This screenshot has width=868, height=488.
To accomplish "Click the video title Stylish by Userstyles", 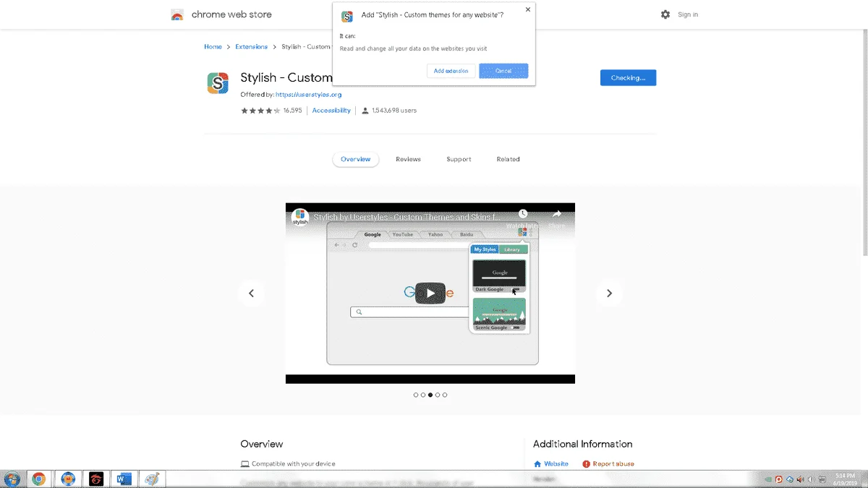I will click(406, 217).
